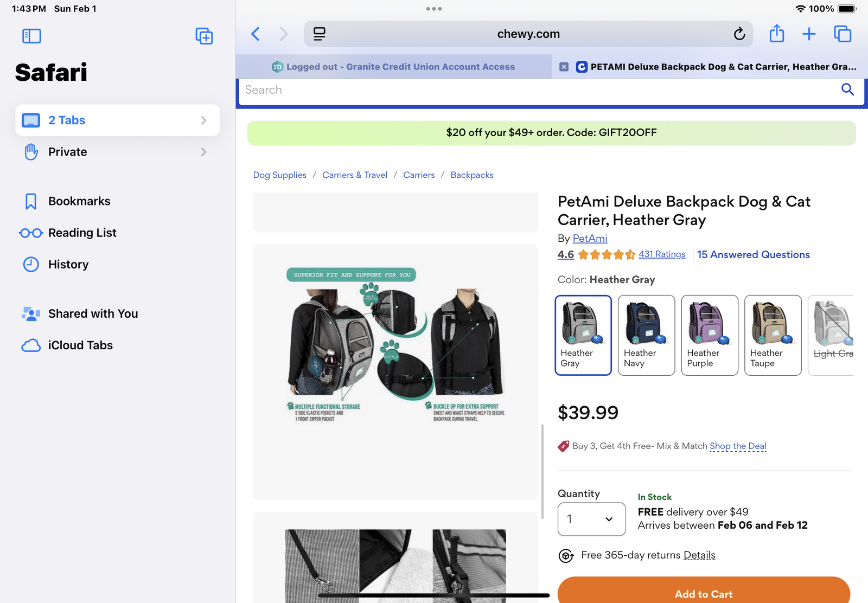This screenshot has width=868, height=603.
Task: Hide the Safari sidebar panel
Action: (31, 36)
